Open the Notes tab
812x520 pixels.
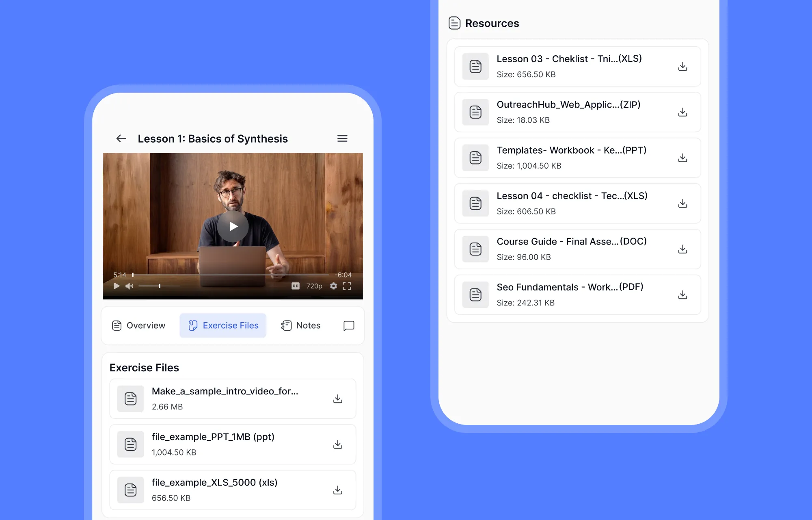(x=301, y=325)
